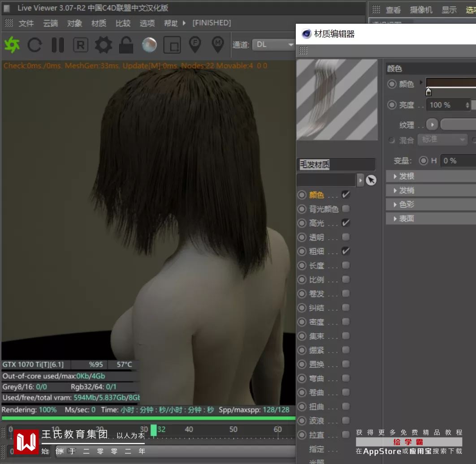The image size is (476, 464).
Task: Click the R render region icon
Action: tap(80, 45)
